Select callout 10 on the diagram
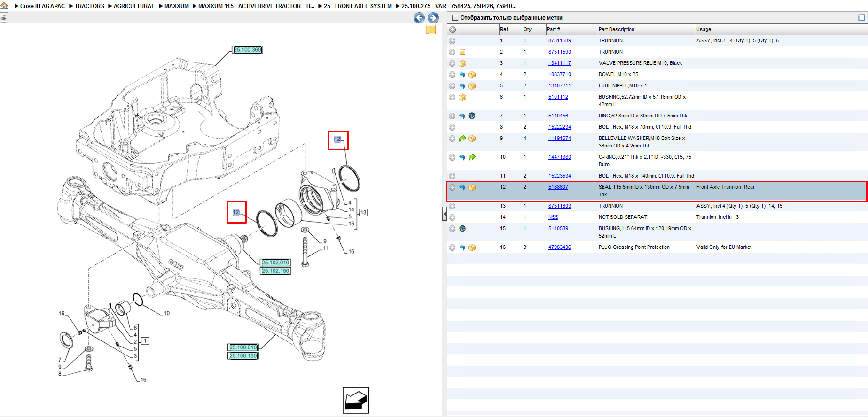The width and height of the screenshot is (868, 417). pos(166,313)
